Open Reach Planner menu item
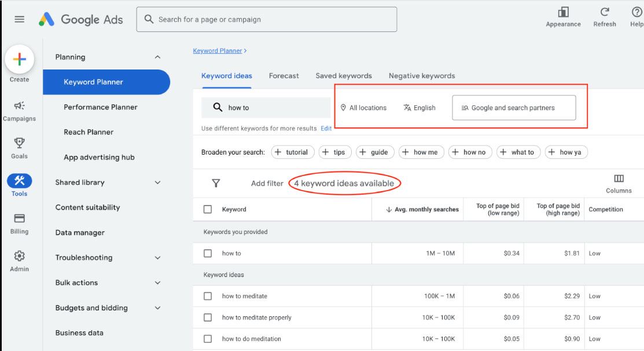This screenshot has width=644, height=351. click(x=89, y=132)
